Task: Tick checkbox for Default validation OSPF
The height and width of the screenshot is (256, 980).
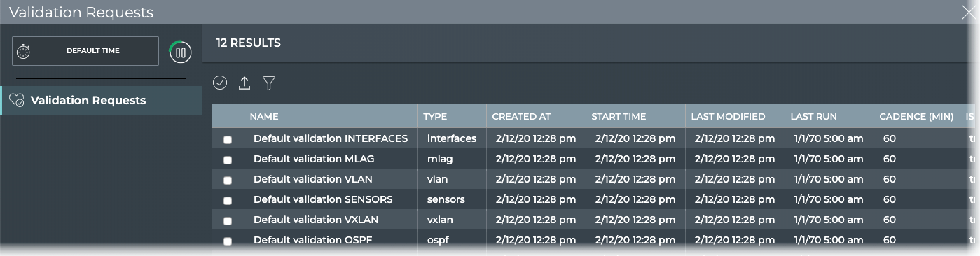Action: [228, 241]
